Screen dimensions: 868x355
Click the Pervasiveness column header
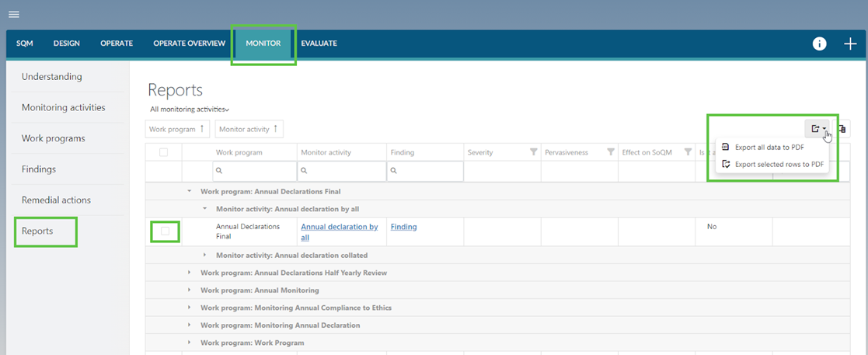click(567, 152)
